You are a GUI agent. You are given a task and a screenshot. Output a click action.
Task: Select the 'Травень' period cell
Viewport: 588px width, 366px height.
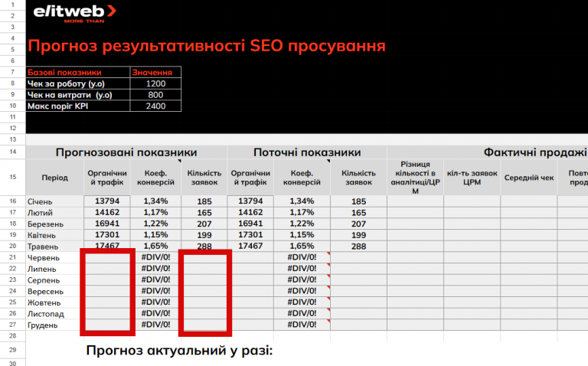point(55,246)
